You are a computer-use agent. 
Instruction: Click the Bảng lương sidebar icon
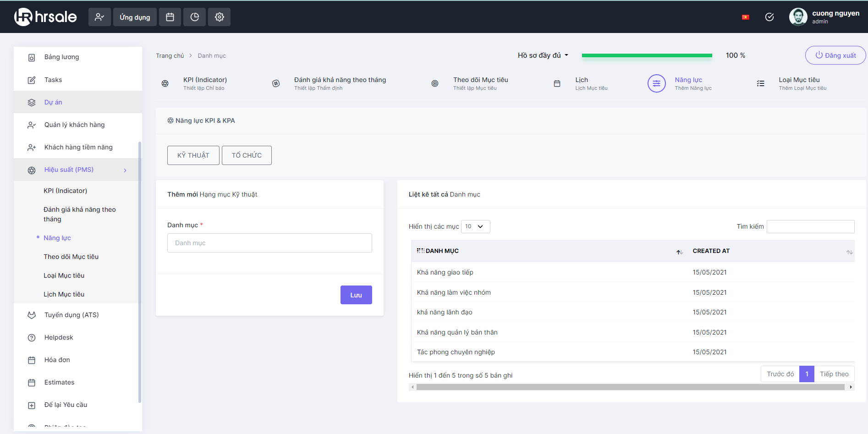pyautogui.click(x=32, y=57)
